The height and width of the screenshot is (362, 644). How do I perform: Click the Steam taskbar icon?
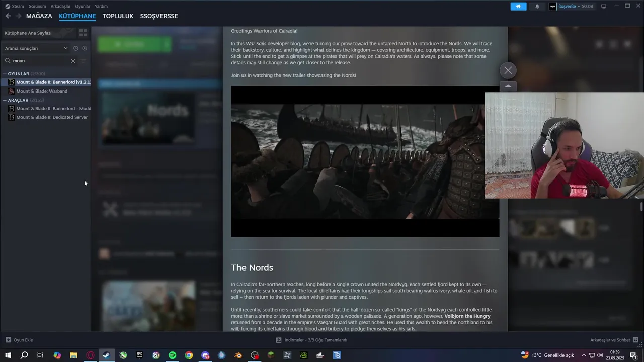(106, 355)
